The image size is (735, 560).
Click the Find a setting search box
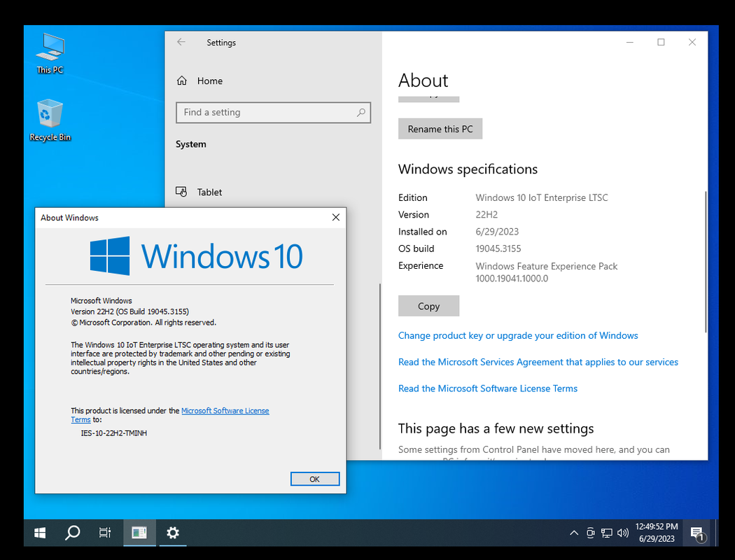pyautogui.click(x=273, y=113)
